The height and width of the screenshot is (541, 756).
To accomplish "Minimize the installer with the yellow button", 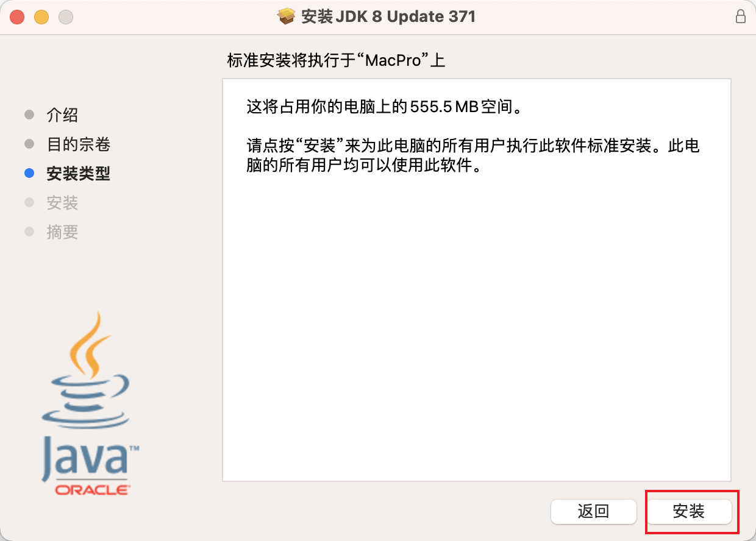I will 41,17.
